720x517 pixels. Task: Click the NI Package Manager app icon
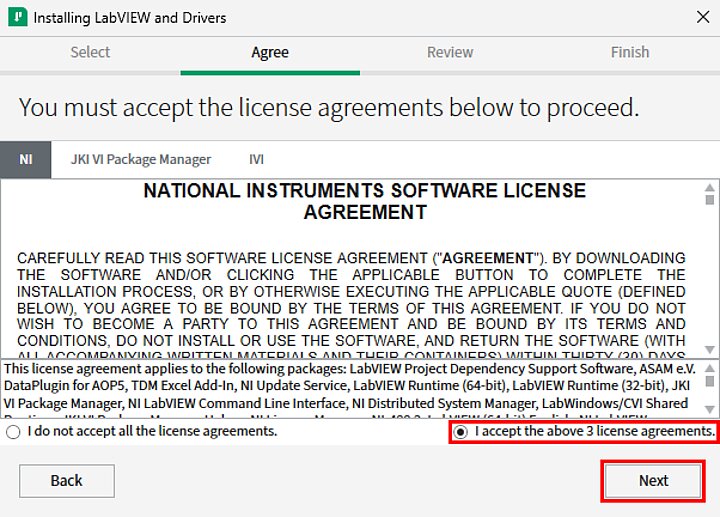coord(17,17)
